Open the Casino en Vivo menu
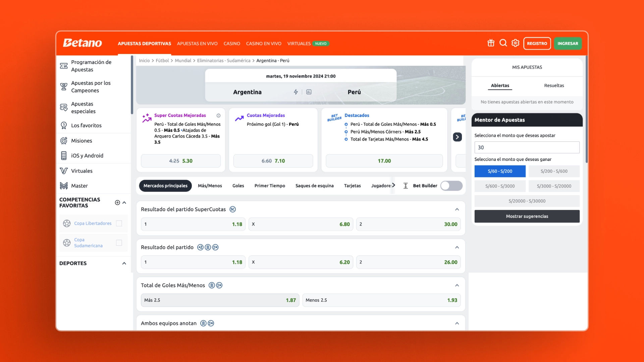The image size is (644, 362). [x=264, y=44]
